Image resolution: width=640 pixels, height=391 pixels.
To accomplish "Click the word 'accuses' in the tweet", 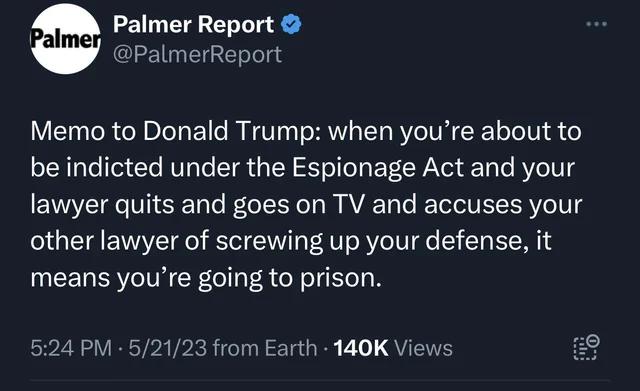I will click(x=473, y=204).
